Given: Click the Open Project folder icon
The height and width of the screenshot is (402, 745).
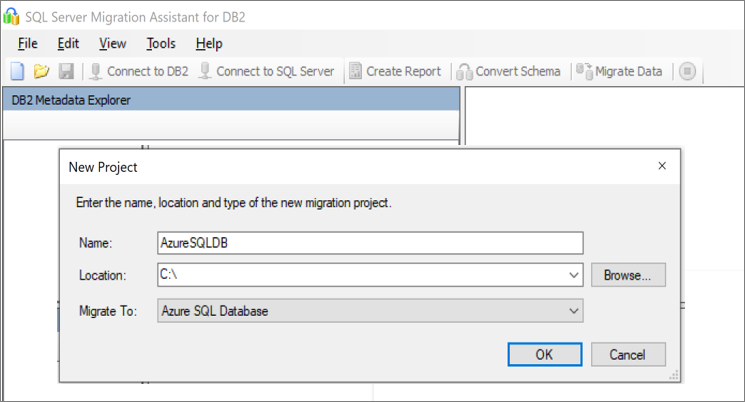Looking at the screenshot, I should [x=41, y=71].
